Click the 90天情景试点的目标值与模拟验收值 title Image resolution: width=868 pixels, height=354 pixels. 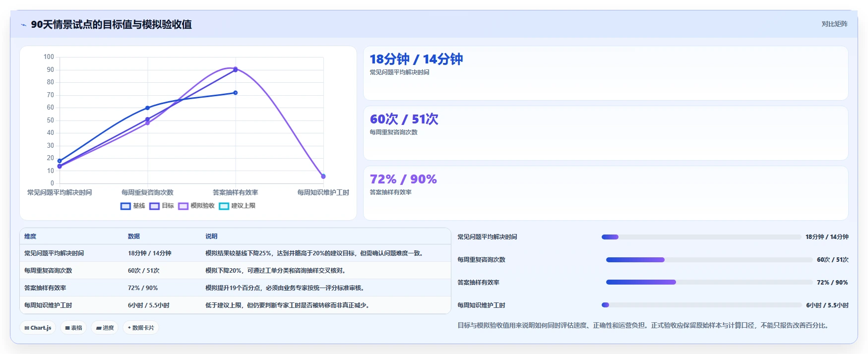coord(111,24)
